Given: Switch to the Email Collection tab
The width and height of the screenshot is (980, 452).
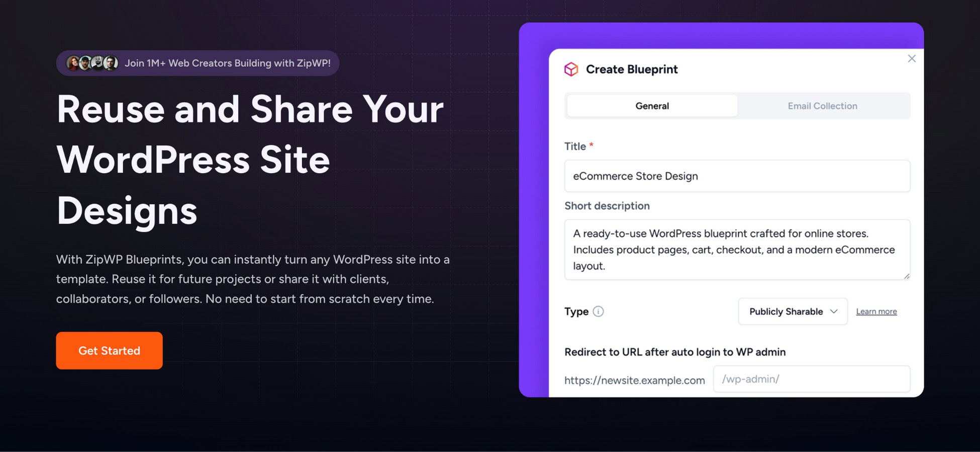Looking at the screenshot, I should pos(823,105).
